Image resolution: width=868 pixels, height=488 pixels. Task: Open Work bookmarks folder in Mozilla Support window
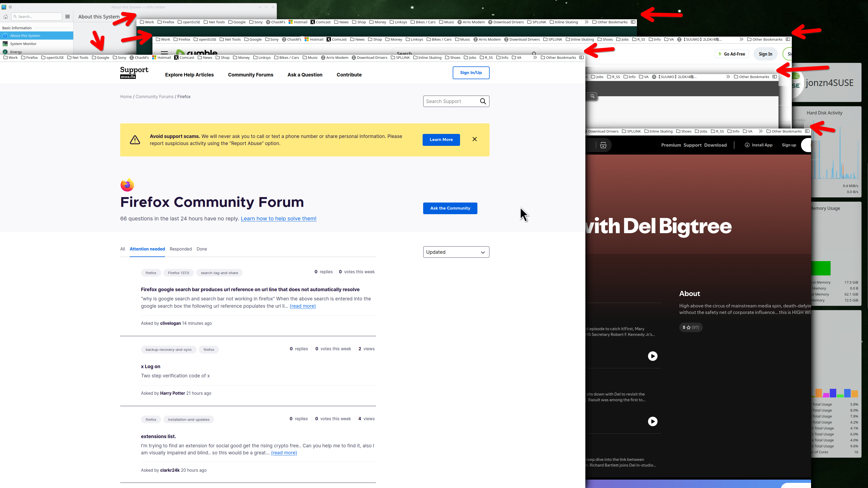click(11, 57)
